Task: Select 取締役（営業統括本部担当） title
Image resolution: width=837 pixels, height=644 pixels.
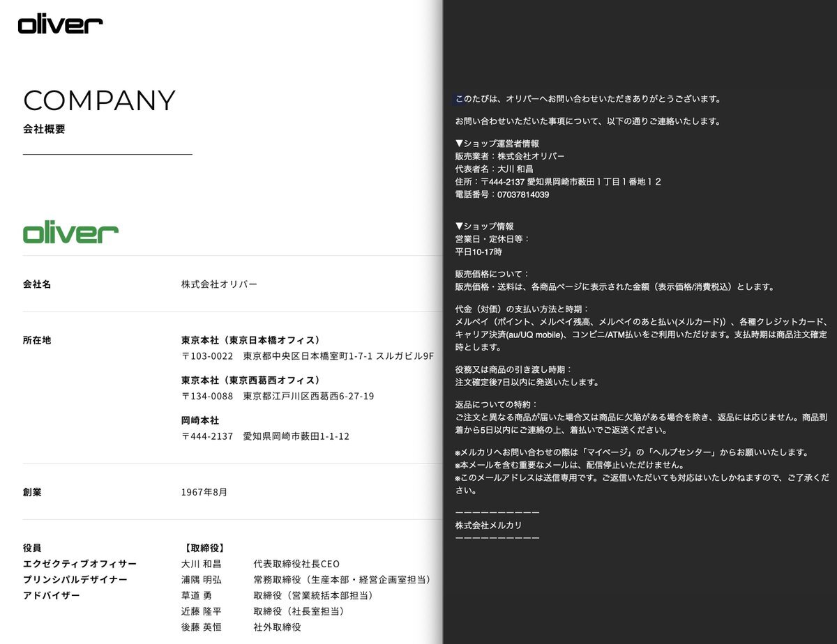Action: (313, 596)
